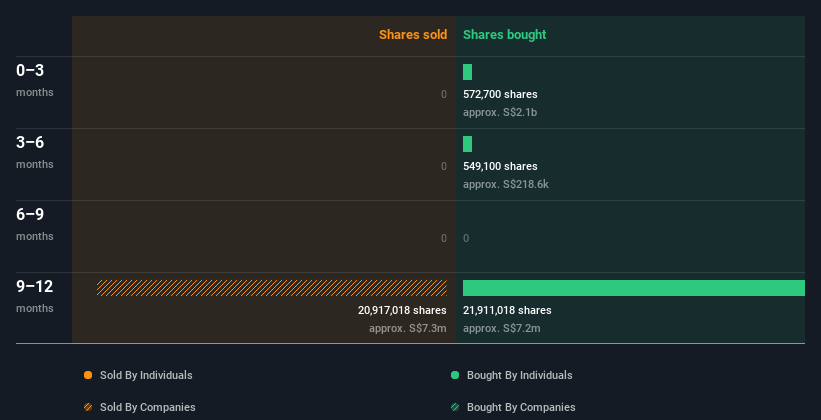The height and width of the screenshot is (420, 821).
Task: Click the orange Sold By Individuals legend dot
Action: point(88,375)
